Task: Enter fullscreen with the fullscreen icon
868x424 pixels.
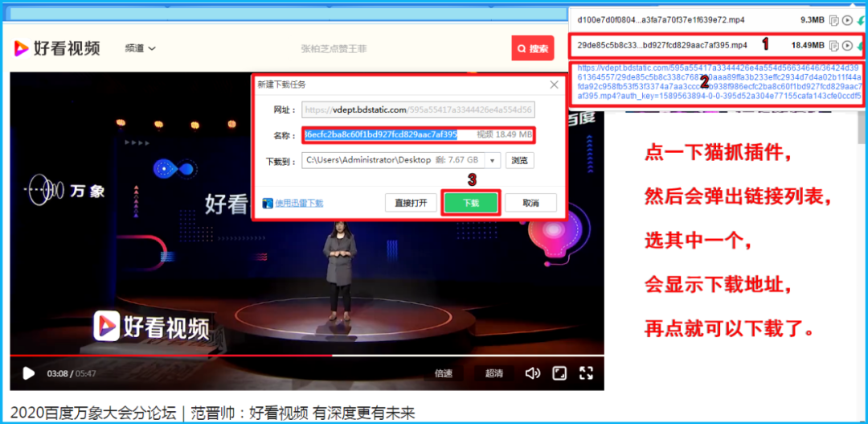Action: click(x=586, y=373)
